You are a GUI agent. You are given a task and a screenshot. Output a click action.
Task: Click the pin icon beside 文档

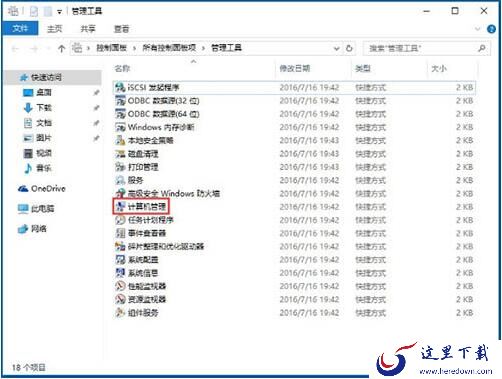96,123
